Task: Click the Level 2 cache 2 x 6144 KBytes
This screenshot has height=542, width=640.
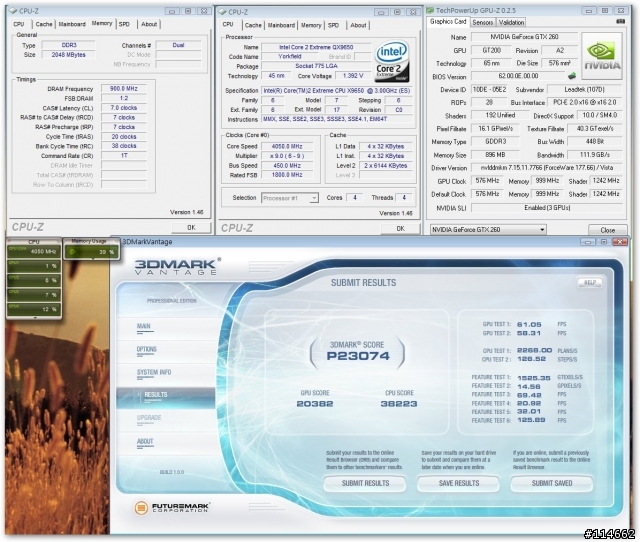Action: [x=386, y=165]
